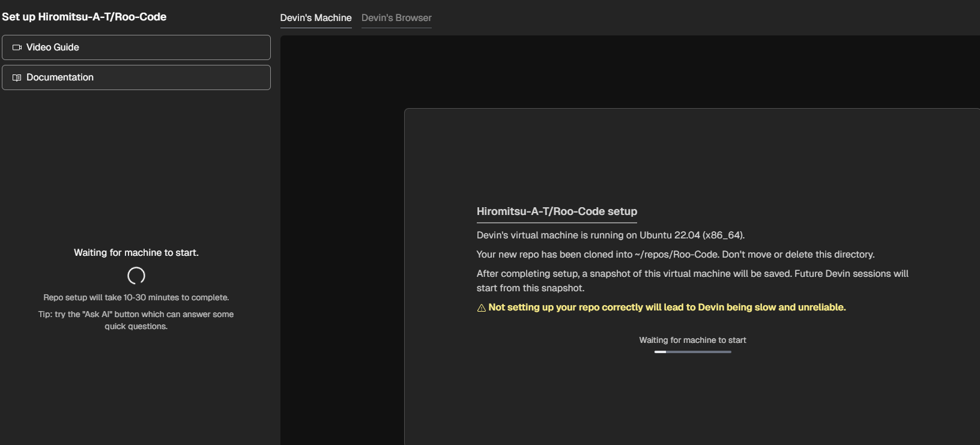Click 'Repo setup will take 10-30 minutes' text
This screenshot has height=445, width=980.
click(136, 297)
